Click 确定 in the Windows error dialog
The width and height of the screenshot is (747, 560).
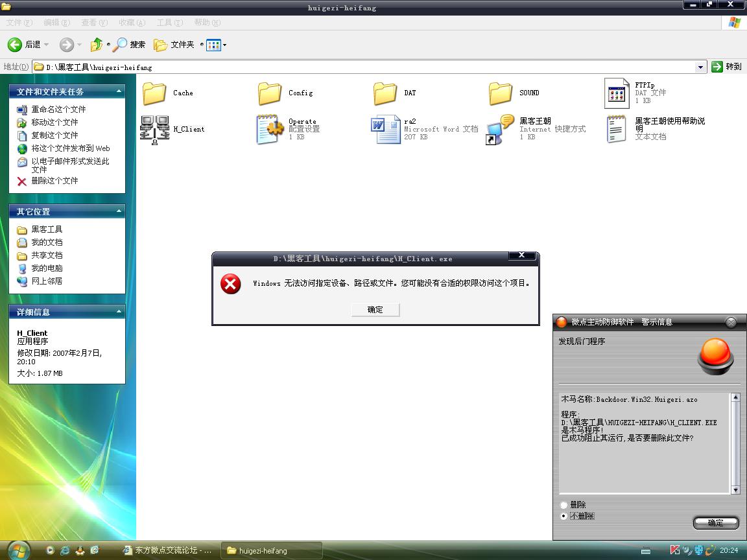[375, 310]
